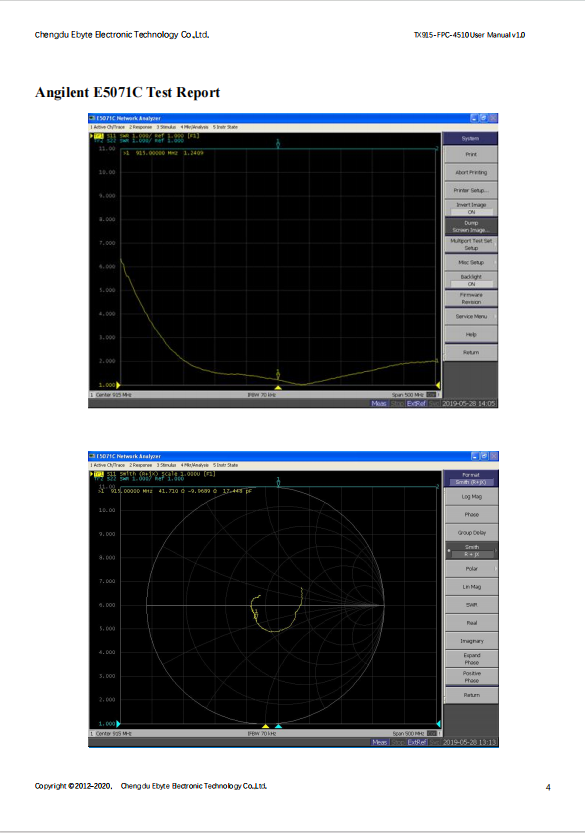Viewport: 585px width, 833px height.
Task: Open Mkr/Analysis menu in the top analyzer window
Action: (x=194, y=127)
